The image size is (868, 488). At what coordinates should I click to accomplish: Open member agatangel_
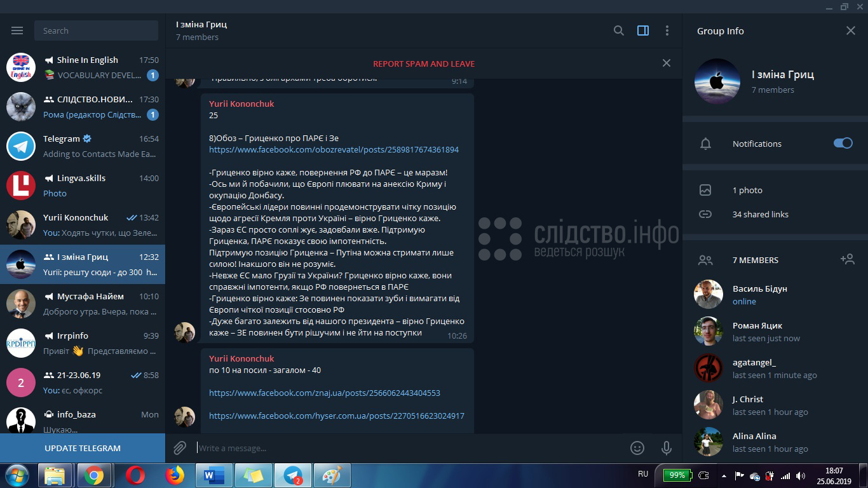click(x=775, y=368)
